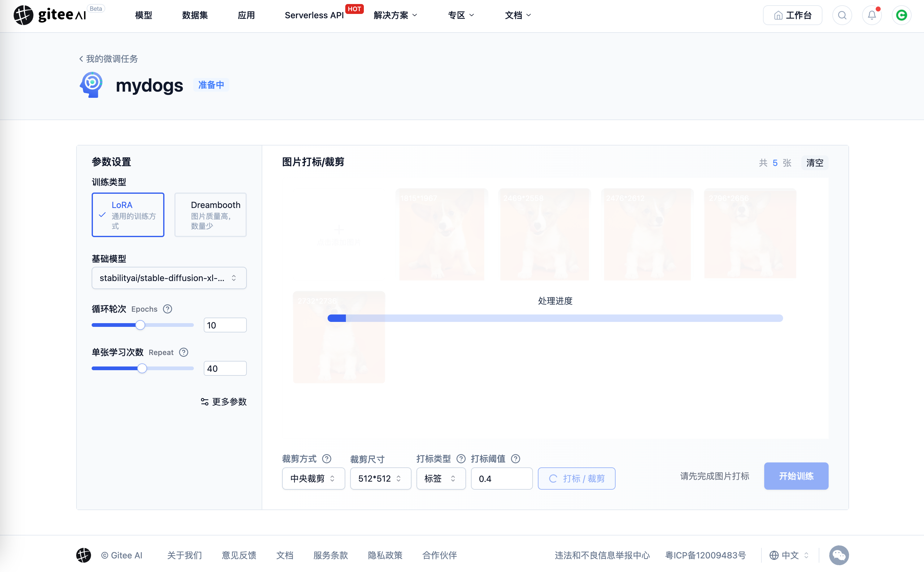The width and height of the screenshot is (924, 572).
Task: Click the mydogs model head icon
Action: pyautogui.click(x=91, y=85)
